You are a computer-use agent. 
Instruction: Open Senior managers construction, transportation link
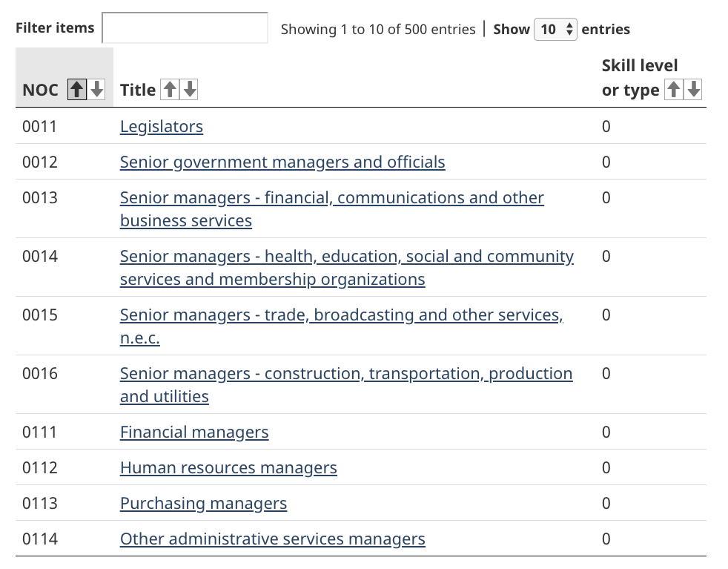point(345,374)
